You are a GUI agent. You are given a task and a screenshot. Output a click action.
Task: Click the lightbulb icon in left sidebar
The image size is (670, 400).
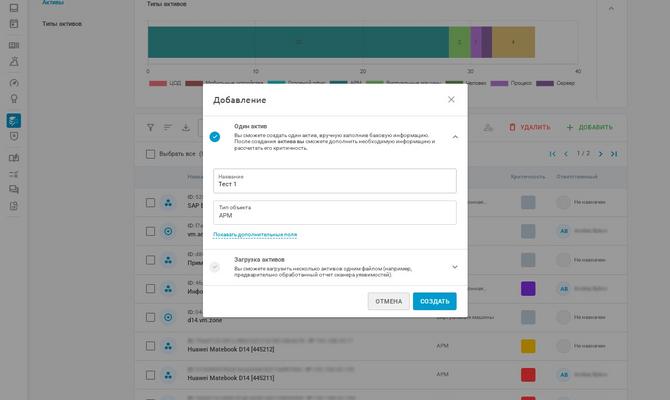pos(14,100)
